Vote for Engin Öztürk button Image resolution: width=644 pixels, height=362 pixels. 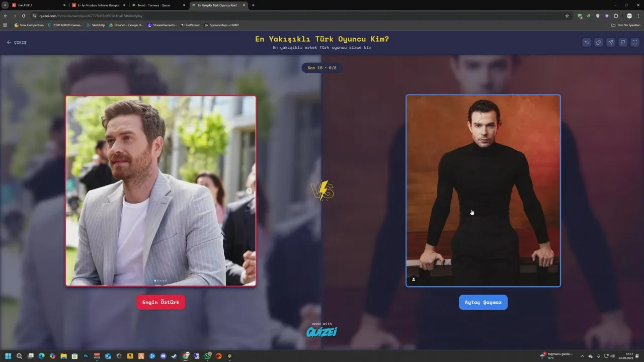(x=161, y=302)
